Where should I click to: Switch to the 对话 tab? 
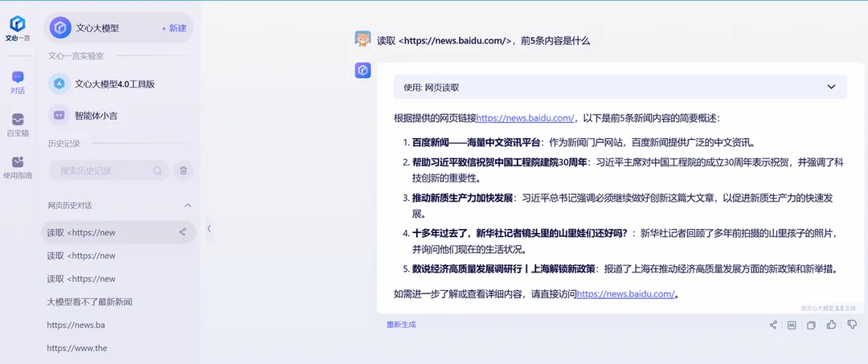(x=18, y=82)
